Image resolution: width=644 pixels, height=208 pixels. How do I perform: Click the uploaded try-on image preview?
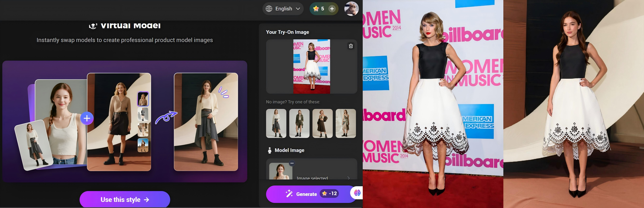(x=311, y=66)
